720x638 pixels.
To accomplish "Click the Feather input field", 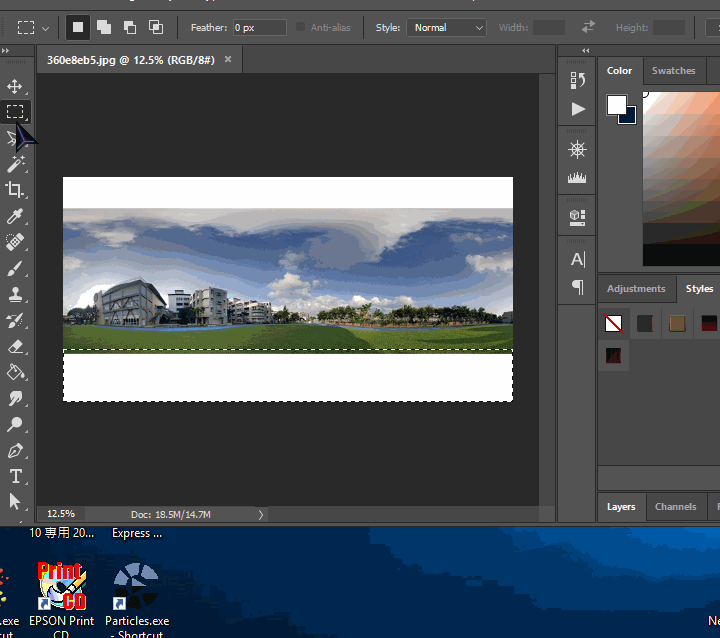I will [258, 27].
